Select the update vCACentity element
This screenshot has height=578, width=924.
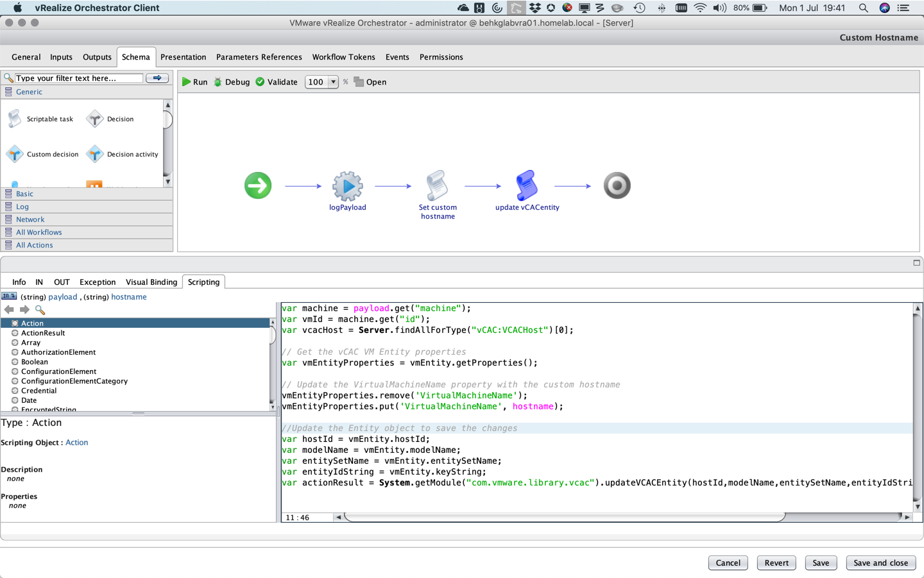[x=527, y=186]
